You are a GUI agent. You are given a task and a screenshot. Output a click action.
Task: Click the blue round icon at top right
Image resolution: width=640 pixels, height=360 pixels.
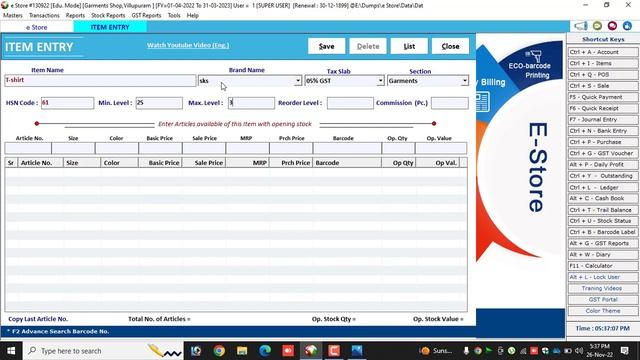(x=627, y=26)
